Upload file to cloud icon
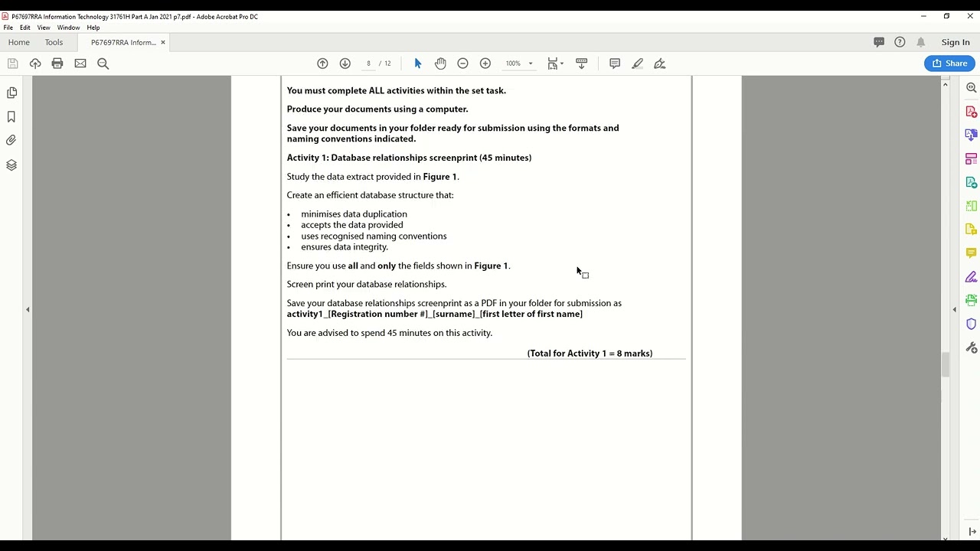This screenshot has width=980, height=551. point(35,64)
